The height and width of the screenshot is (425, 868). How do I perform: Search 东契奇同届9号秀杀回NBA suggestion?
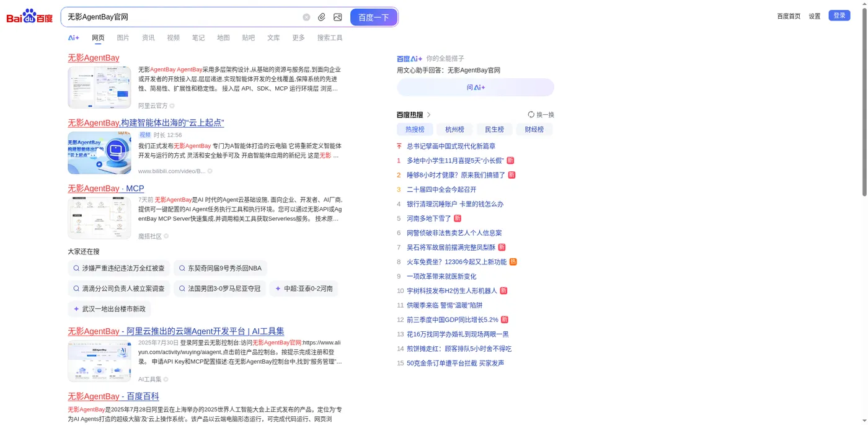click(x=220, y=269)
